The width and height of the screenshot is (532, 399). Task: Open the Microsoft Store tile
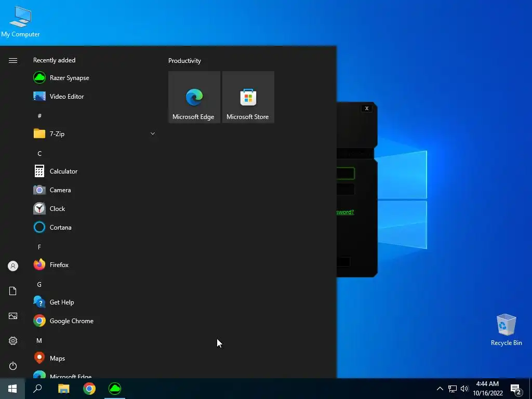click(x=248, y=97)
